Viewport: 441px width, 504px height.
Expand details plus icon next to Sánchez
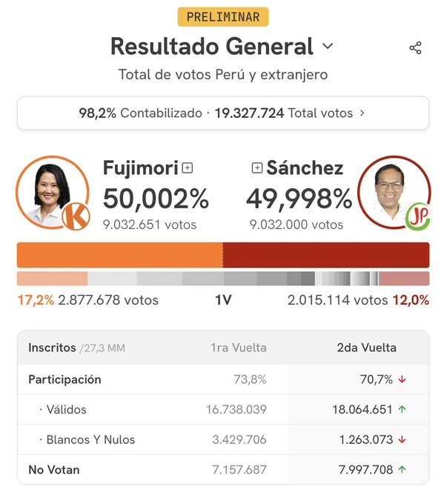pos(257,168)
